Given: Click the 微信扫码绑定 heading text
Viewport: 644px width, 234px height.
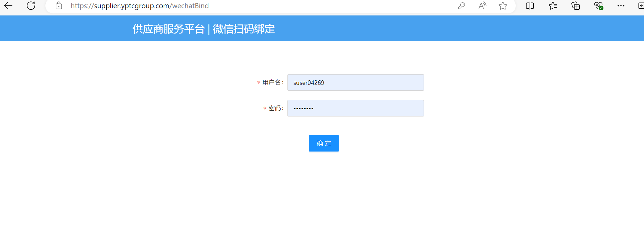Looking at the screenshot, I should point(244,29).
